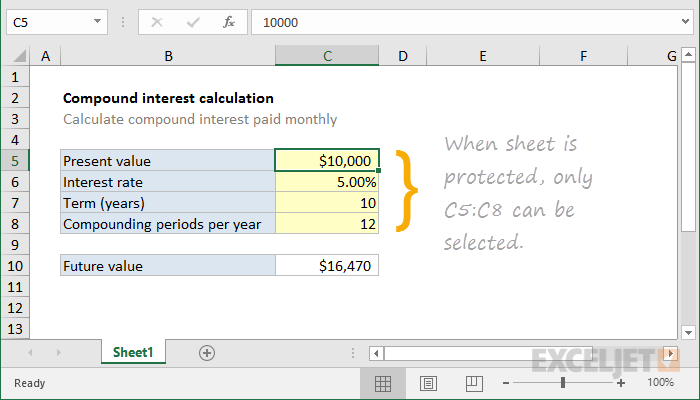Select row 1 header
The width and height of the screenshot is (700, 400).
(15, 77)
